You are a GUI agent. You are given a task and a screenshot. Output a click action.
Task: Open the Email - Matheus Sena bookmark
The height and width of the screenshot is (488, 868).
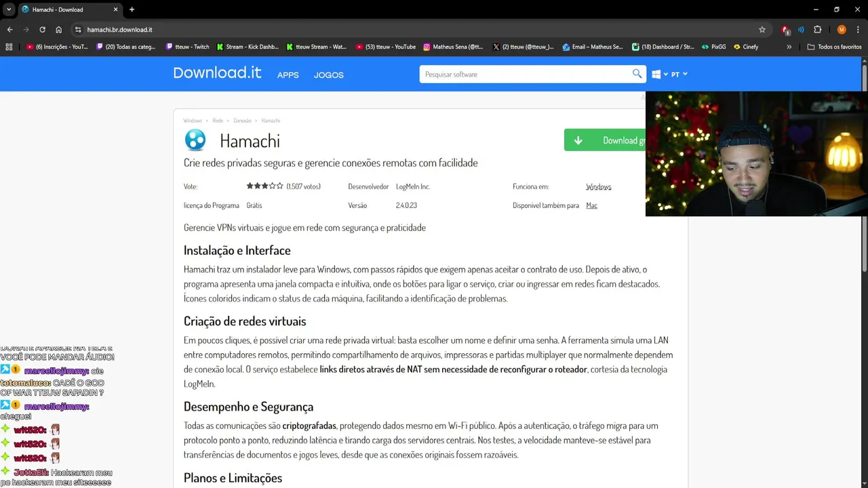point(593,47)
